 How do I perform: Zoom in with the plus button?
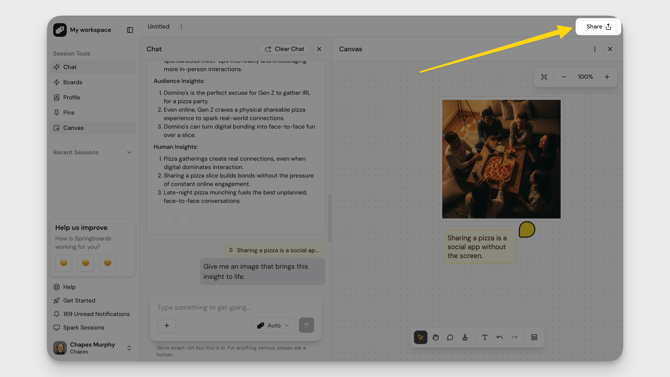[x=607, y=77]
